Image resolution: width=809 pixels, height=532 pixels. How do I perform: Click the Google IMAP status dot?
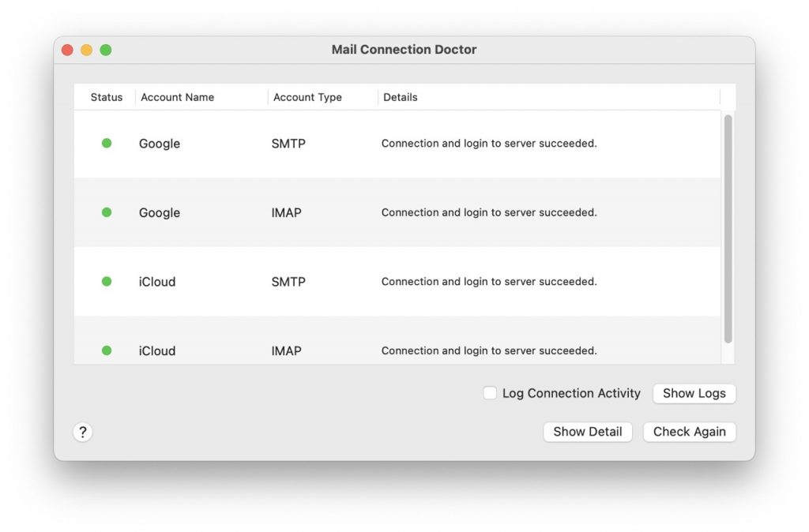(x=106, y=212)
